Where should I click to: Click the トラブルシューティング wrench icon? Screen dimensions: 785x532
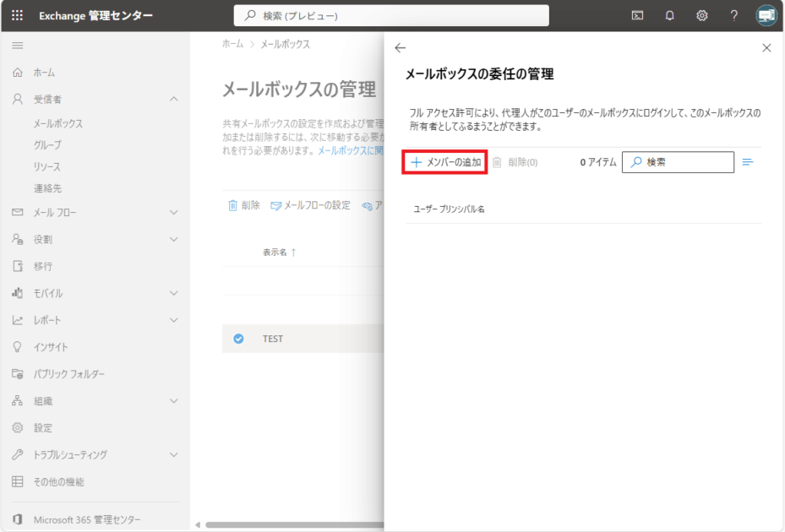(x=18, y=455)
